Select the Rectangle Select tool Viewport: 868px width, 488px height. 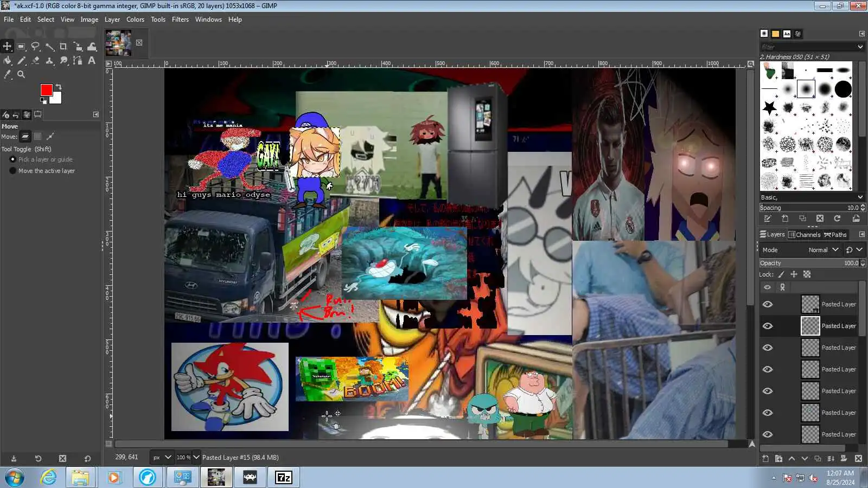[x=21, y=47]
